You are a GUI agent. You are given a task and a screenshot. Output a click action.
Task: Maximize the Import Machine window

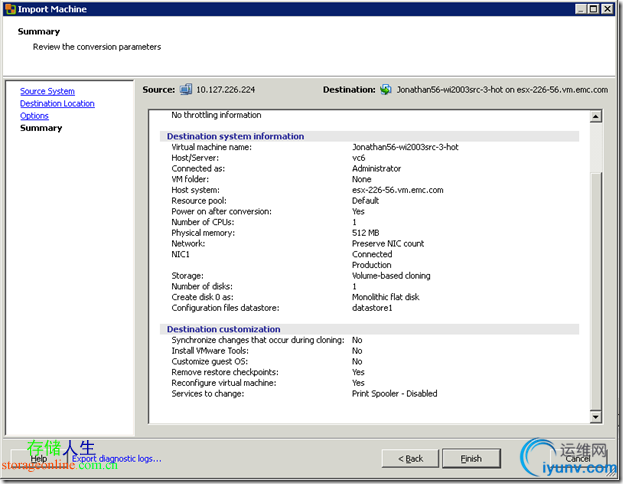pyautogui.click(x=593, y=9)
